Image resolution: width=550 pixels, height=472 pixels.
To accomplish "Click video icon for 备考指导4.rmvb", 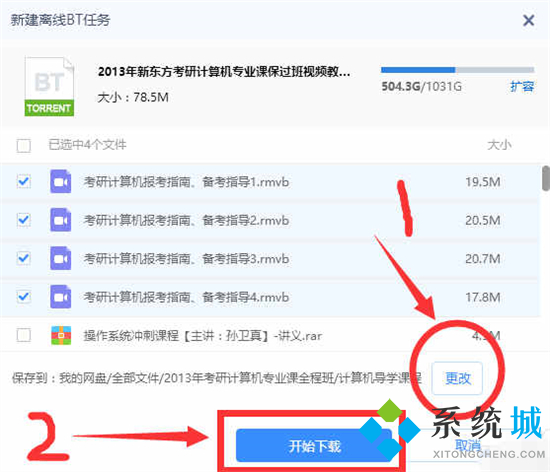I will tap(61, 297).
